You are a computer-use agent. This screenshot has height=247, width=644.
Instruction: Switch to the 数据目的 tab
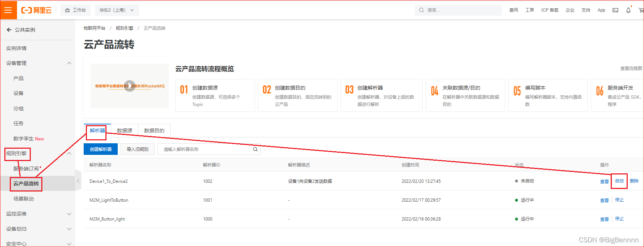(x=154, y=131)
